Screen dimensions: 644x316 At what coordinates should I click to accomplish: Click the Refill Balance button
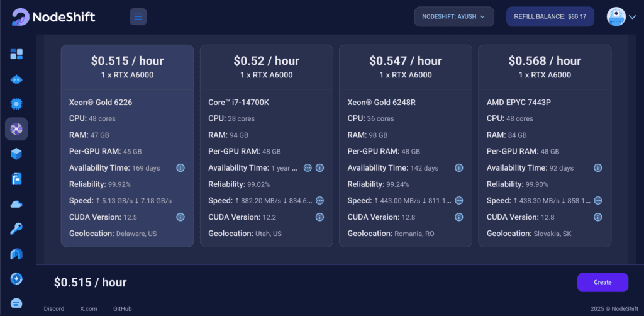550,17
